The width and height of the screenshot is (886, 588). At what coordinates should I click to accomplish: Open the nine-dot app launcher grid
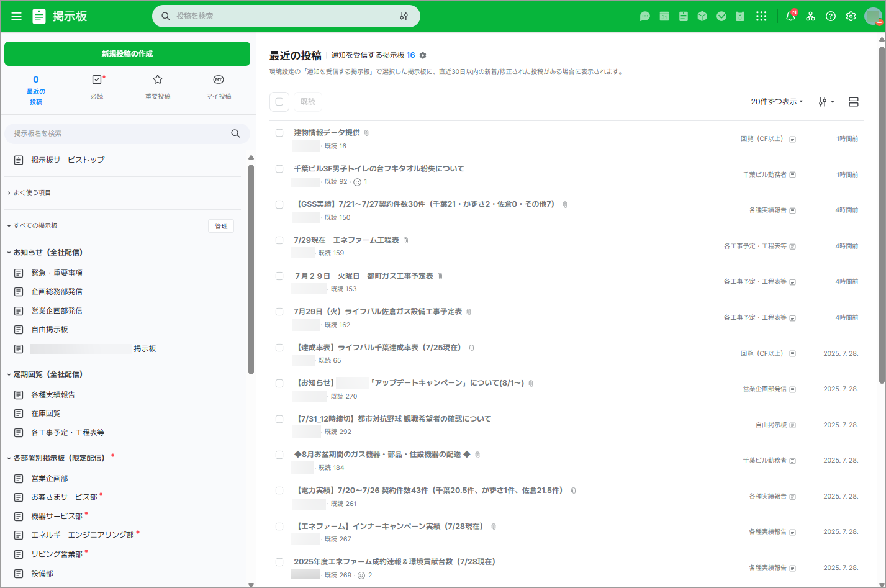click(x=761, y=16)
